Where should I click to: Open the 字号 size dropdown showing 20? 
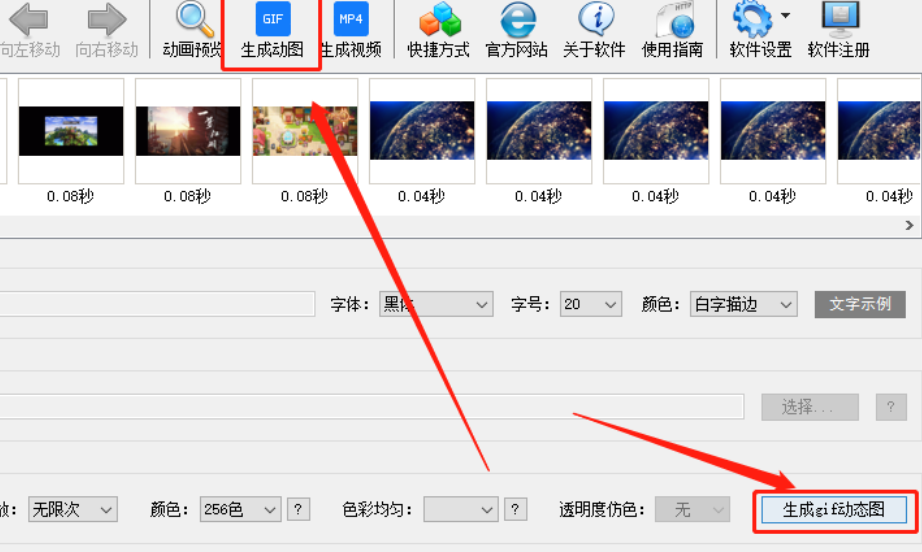[x=590, y=304]
